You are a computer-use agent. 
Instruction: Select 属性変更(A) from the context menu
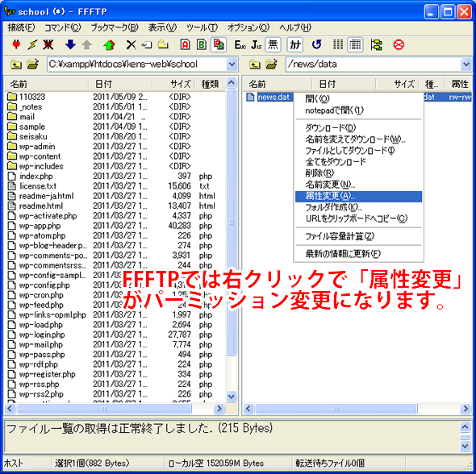[x=358, y=196]
